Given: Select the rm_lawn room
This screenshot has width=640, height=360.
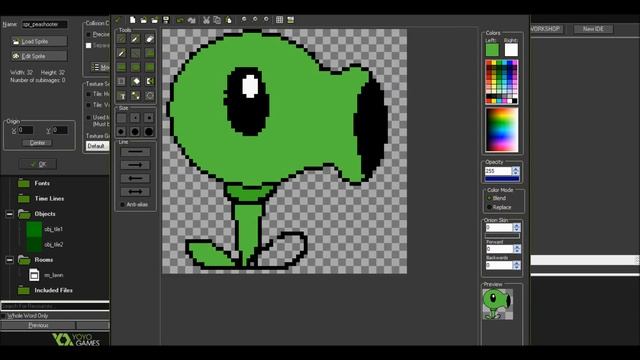Looking at the screenshot, I should click(x=53, y=275).
